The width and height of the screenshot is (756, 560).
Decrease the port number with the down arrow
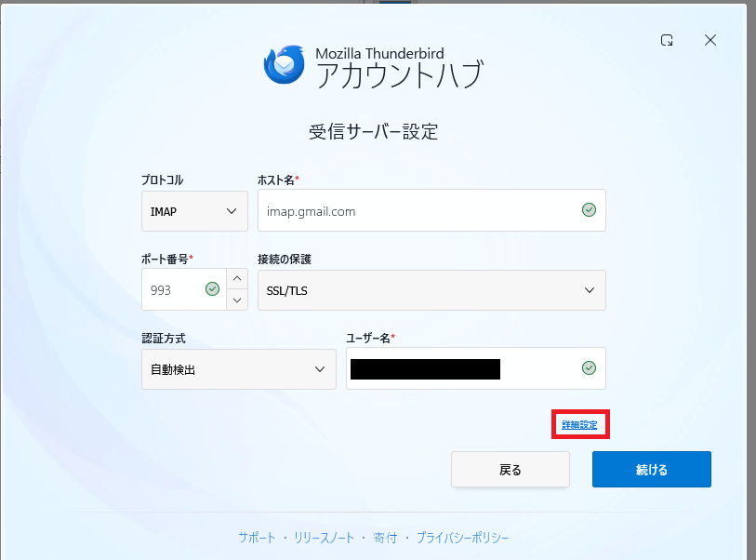click(x=237, y=300)
